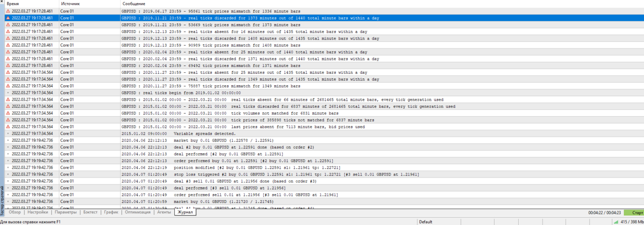644x225 pixels.
Task: Click info icon of real ticks begin row
Action: tap(8, 93)
